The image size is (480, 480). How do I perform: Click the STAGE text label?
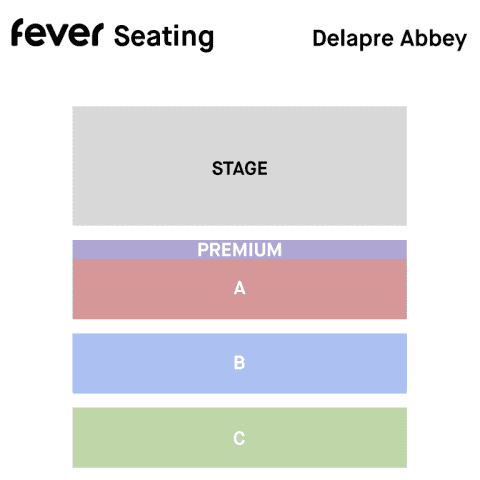tap(240, 168)
